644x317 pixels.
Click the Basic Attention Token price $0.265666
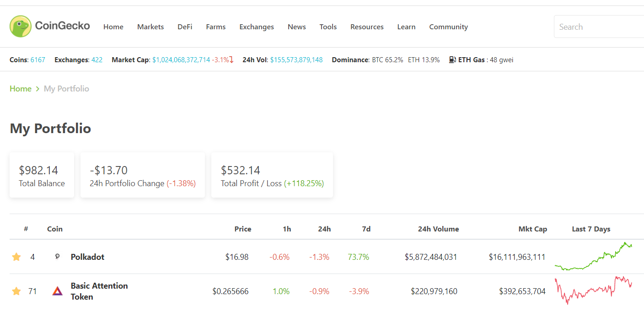click(x=231, y=291)
